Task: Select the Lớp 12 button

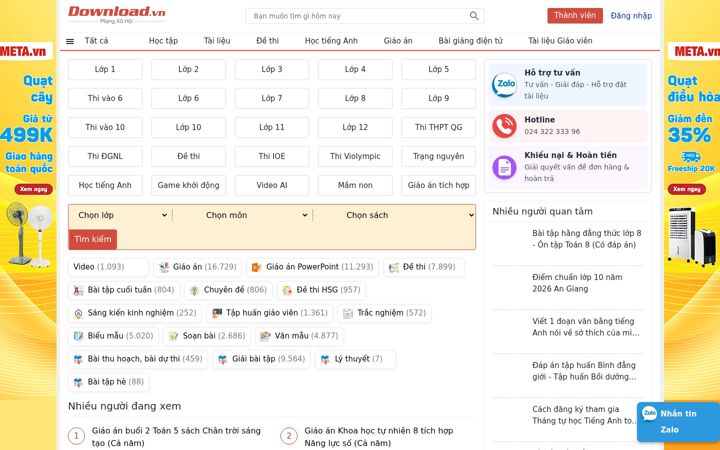Action: [355, 127]
